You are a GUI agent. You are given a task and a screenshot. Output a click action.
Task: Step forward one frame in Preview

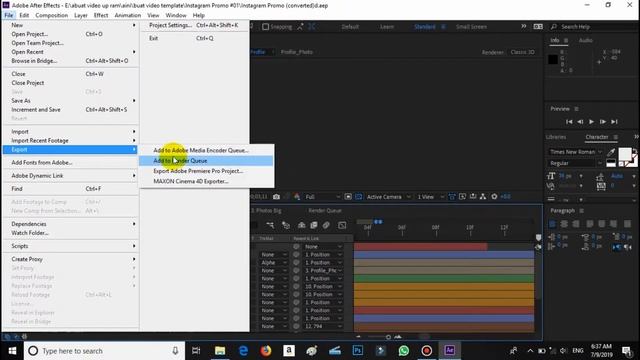click(602, 122)
